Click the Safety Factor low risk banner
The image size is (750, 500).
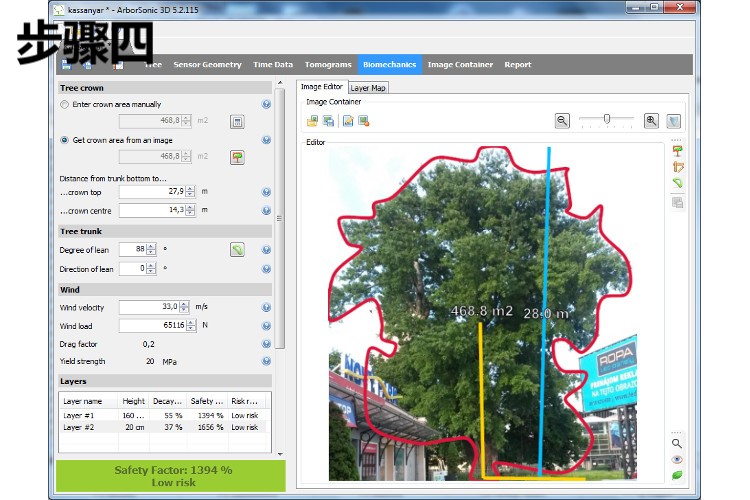coord(172,476)
